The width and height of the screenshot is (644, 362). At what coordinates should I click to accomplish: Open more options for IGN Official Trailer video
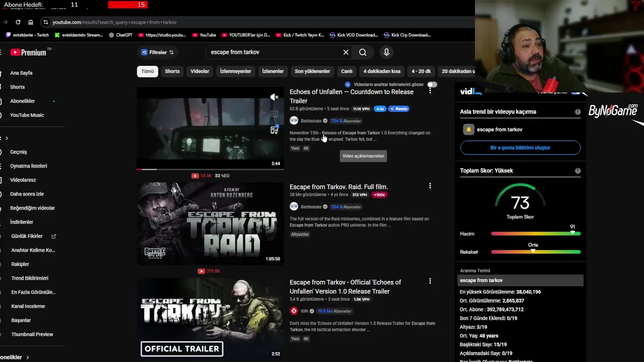(x=430, y=282)
